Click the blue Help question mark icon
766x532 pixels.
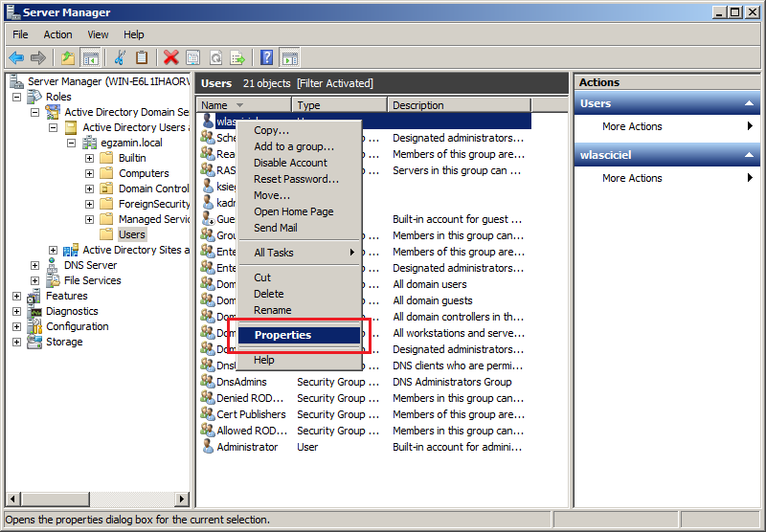[267, 58]
